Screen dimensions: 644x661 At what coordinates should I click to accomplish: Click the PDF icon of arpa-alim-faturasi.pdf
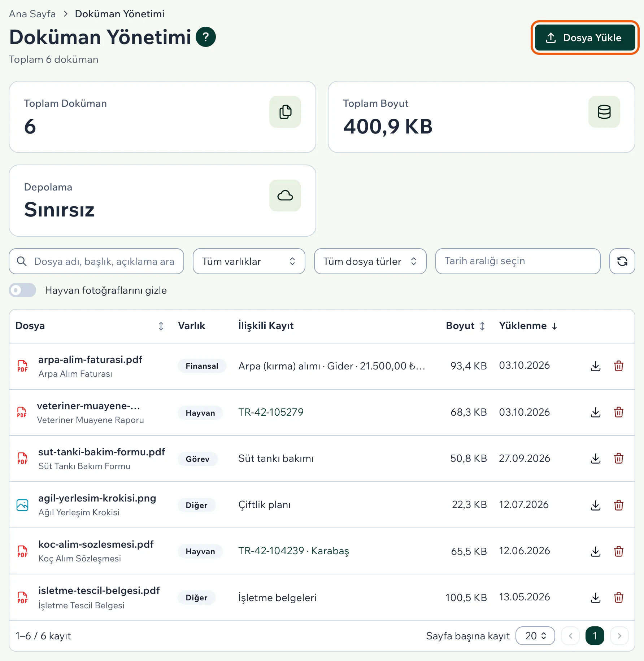click(x=22, y=366)
